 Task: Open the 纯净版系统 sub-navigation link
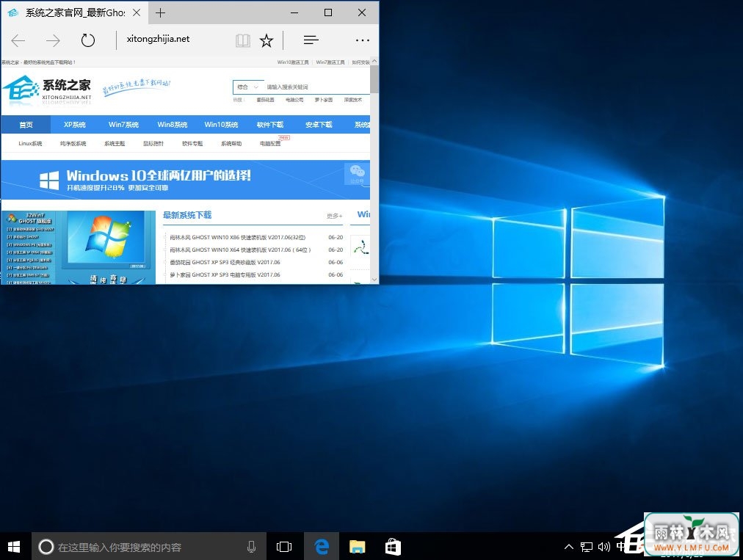pyautogui.click(x=73, y=144)
